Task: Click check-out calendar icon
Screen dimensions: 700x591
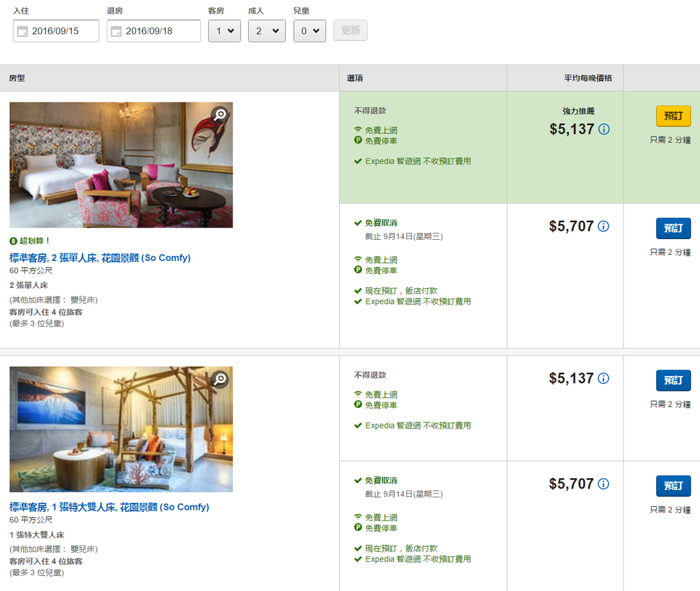Action: click(116, 31)
